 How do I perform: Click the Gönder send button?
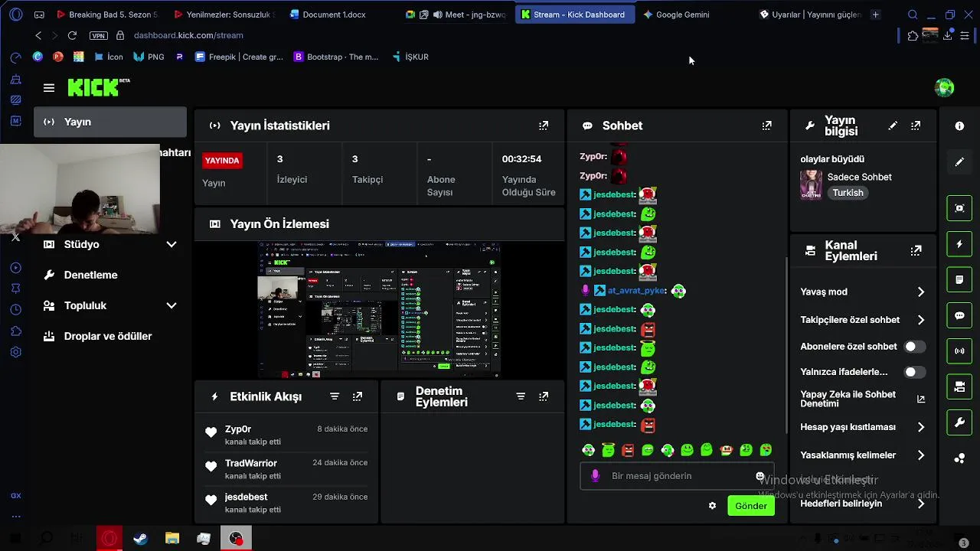(x=751, y=506)
